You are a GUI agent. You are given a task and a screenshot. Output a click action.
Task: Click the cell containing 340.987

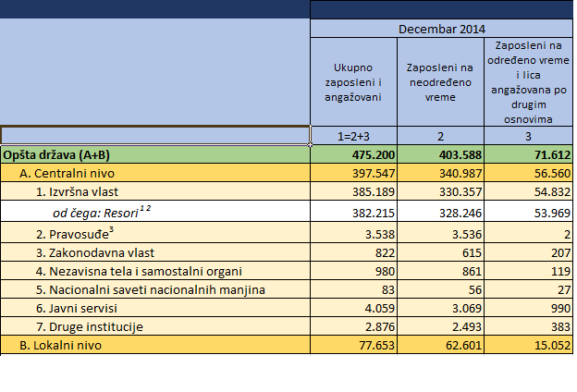tap(460, 172)
